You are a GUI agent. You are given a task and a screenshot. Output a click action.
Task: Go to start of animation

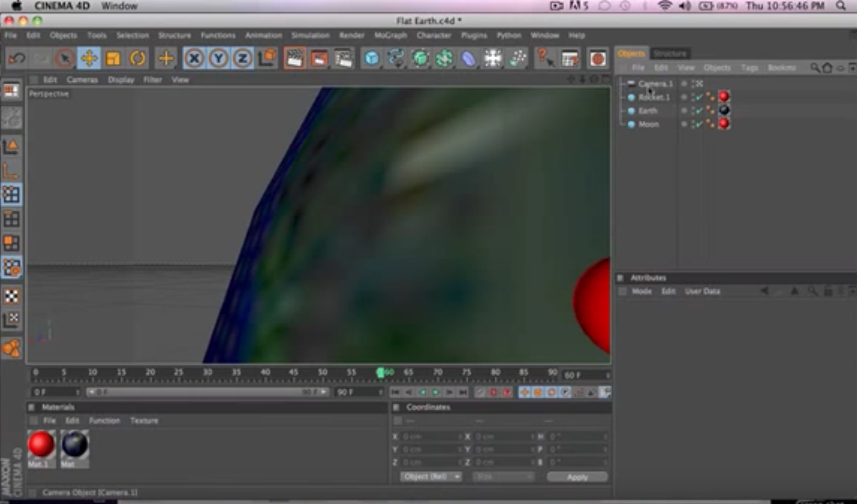pos(395,392)
